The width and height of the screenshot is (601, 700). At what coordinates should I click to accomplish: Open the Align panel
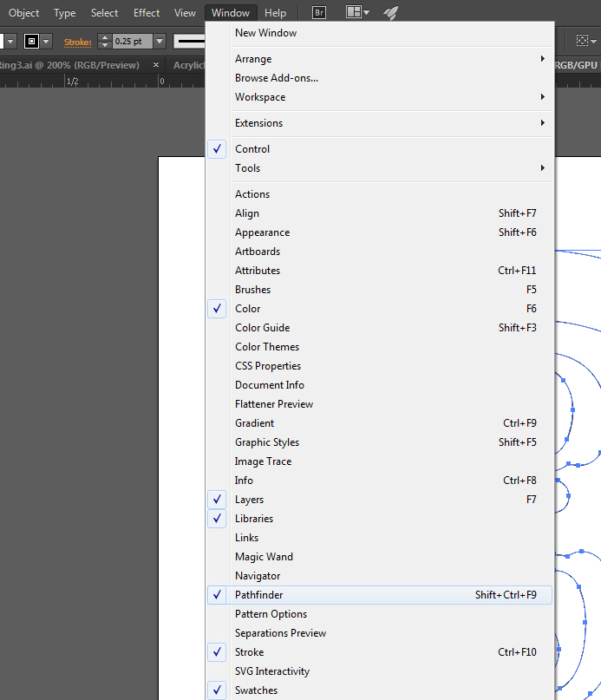coord(380,213)
